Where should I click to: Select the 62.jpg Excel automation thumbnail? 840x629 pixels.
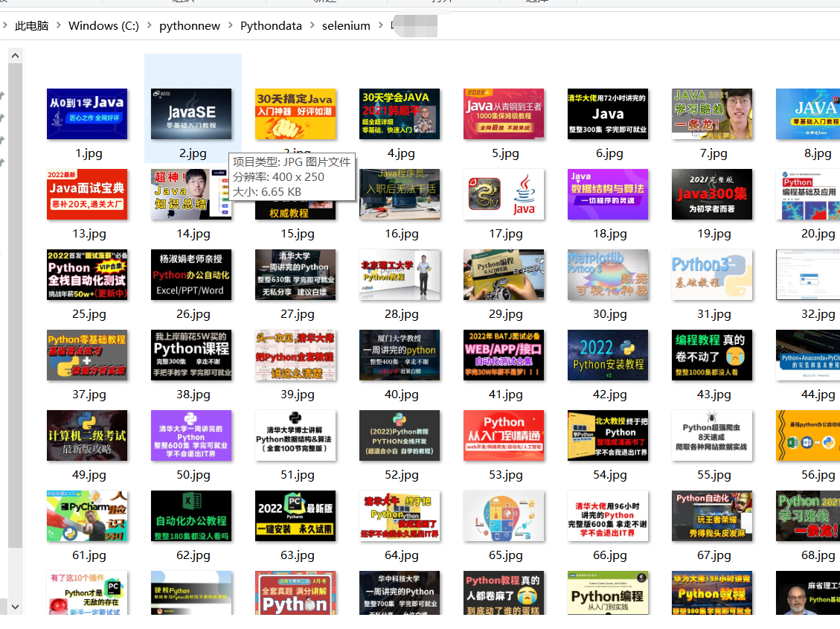(x=191, y=516)
